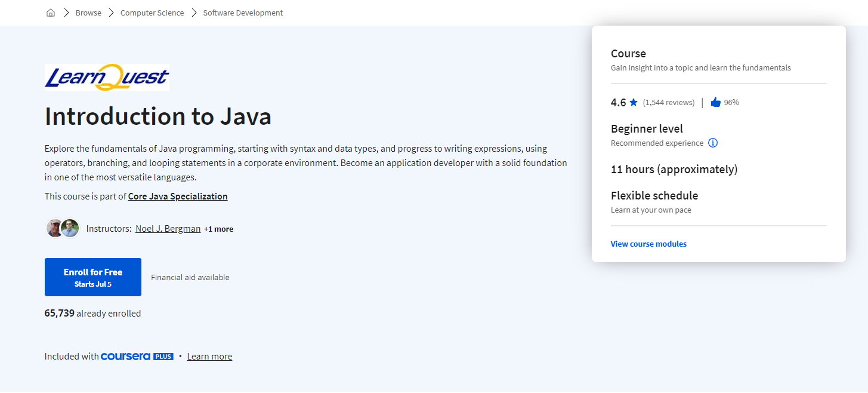Open instructor Noel J. Bergman's profile
This screenshot has width=868, height=393.
(168, 229)
